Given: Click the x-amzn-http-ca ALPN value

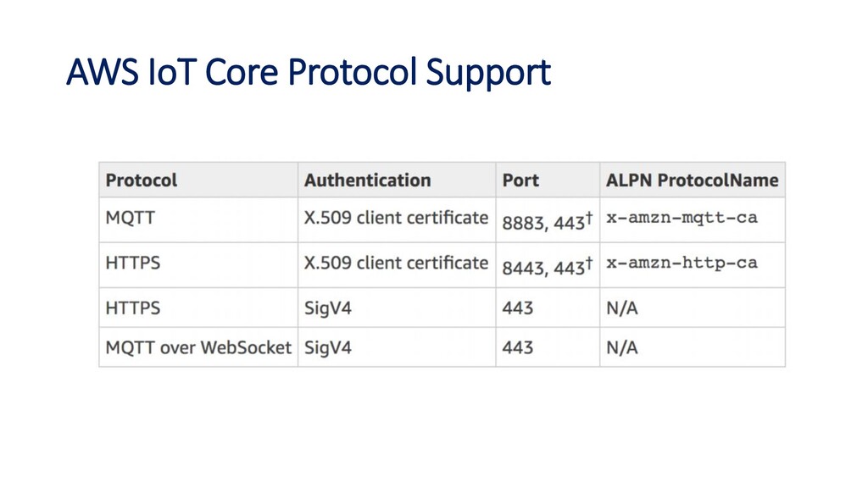Looking at the screenshot, I should 682,263.
